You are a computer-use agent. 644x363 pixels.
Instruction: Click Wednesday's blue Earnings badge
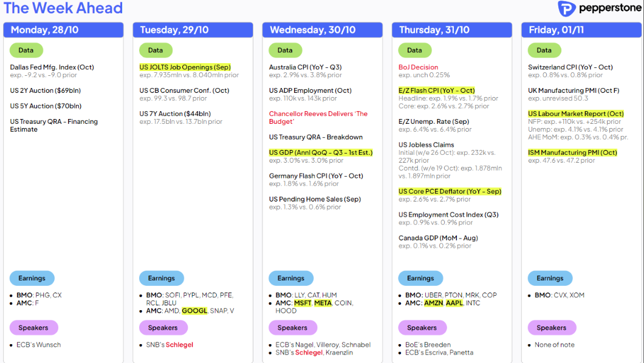(291, 278)
